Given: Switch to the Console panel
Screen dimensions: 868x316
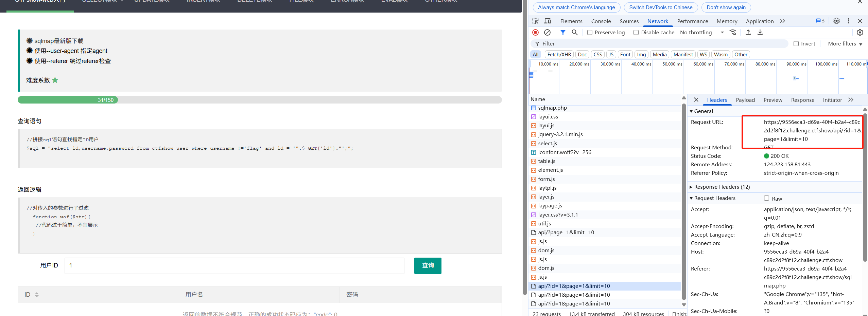Looking at the screenshot, I should click(601, 21).
